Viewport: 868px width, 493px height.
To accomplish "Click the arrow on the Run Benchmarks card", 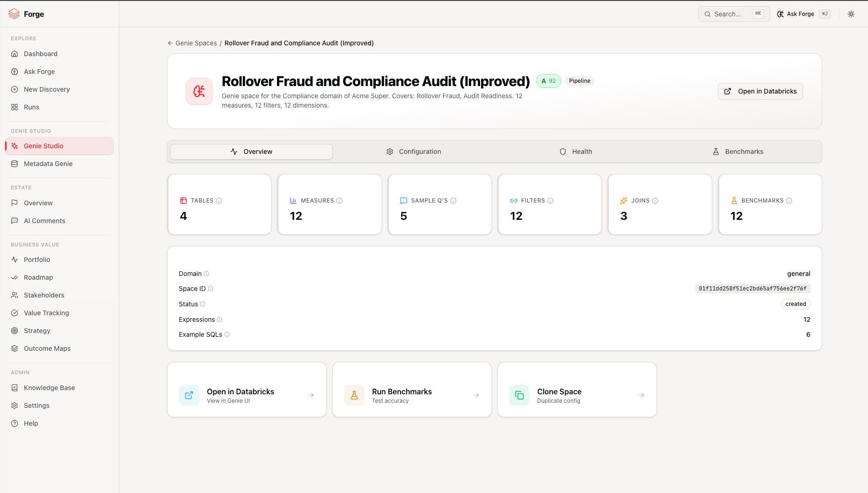I will (x=476, y=395).
